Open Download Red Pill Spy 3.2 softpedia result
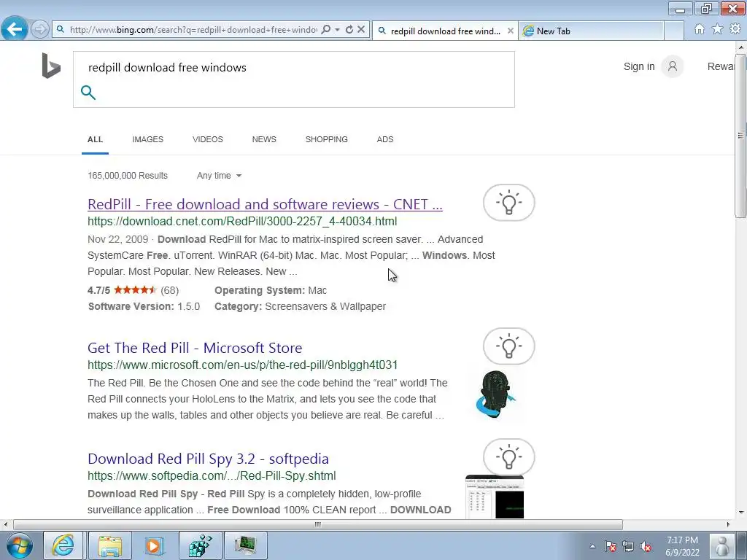 pyautogui.click(x=208, y=459)
